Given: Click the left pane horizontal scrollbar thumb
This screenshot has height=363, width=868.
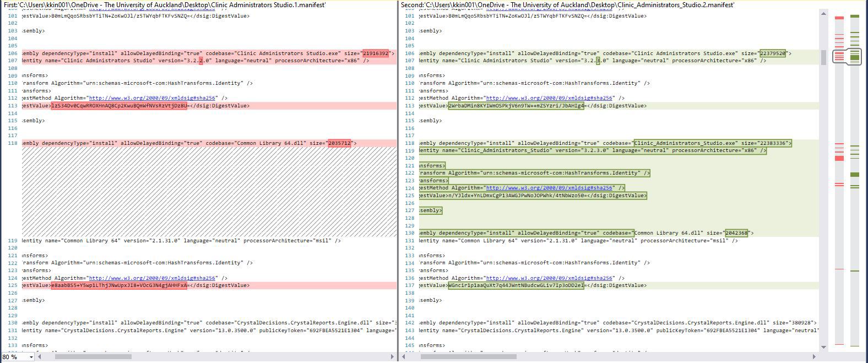Looking at the screenshot, I should point(93,357).
